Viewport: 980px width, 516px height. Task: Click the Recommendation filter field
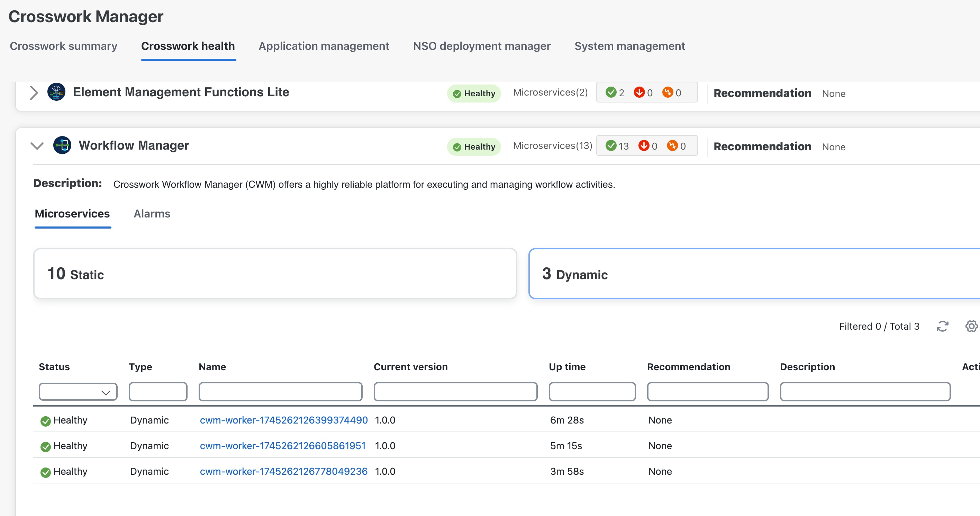pos(708,392)
